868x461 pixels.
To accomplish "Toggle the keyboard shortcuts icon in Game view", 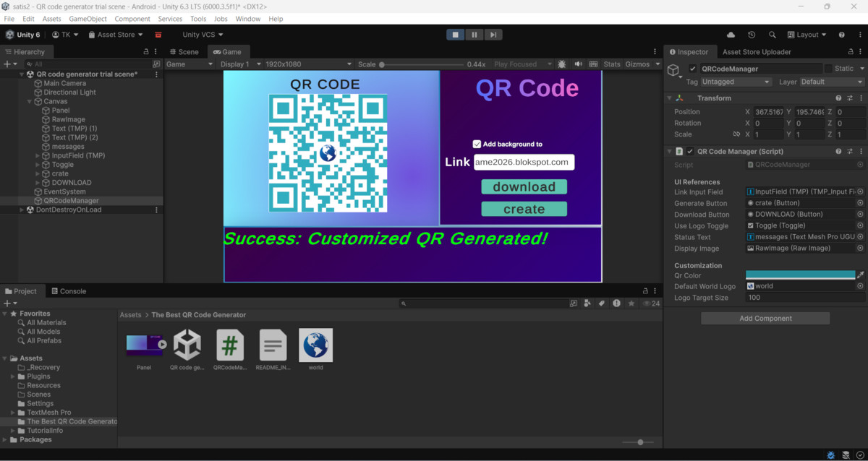I will [x=593, y=64].
